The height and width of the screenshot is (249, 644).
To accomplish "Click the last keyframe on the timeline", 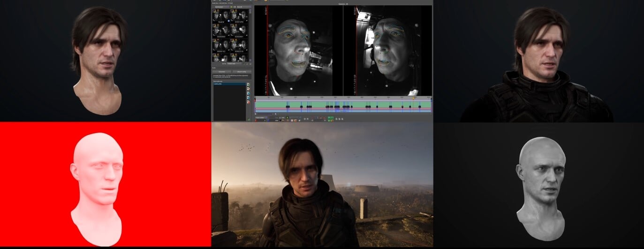I will (419, 107).
